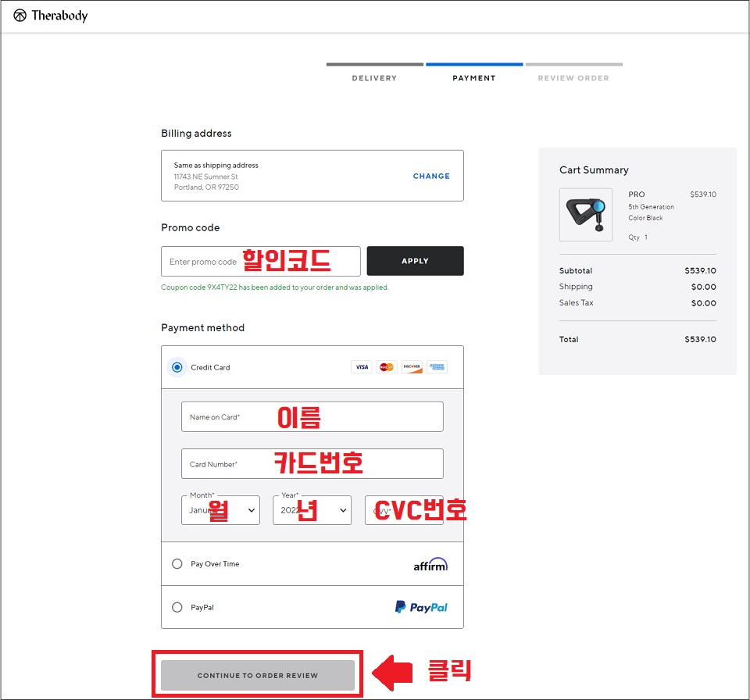750x700 pixels.
Task: Click the Total amount $539.10
Action: (x=700, y=339)
